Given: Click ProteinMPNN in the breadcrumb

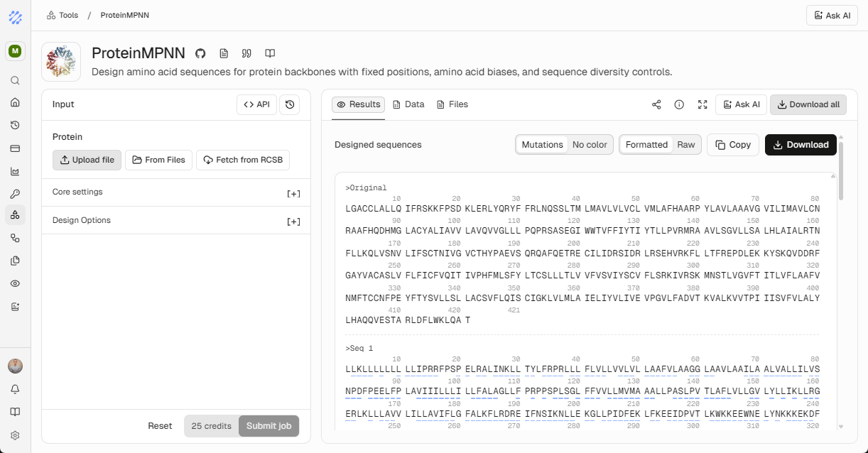Looking at the screenshot, I should (x=125, y=15).
